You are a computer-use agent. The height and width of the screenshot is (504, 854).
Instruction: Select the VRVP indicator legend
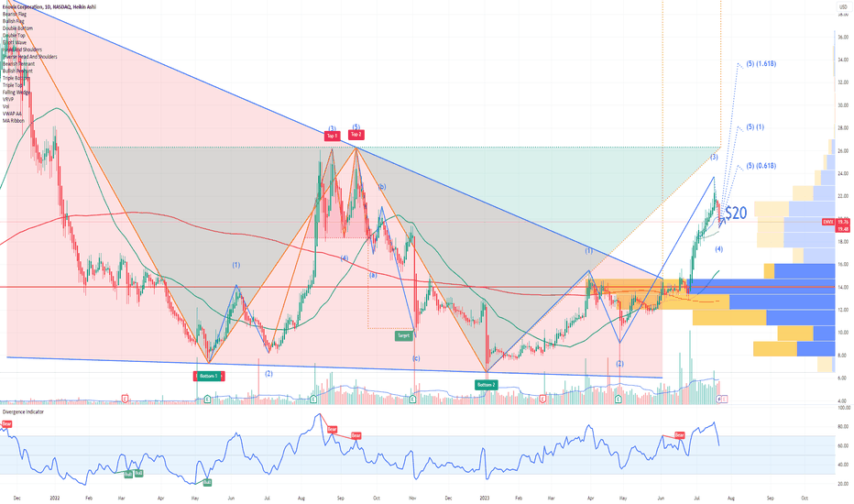pos(8,99)
